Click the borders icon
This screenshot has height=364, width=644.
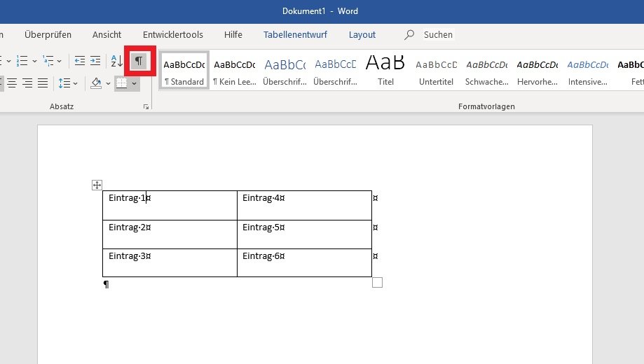tap(121, 83)
